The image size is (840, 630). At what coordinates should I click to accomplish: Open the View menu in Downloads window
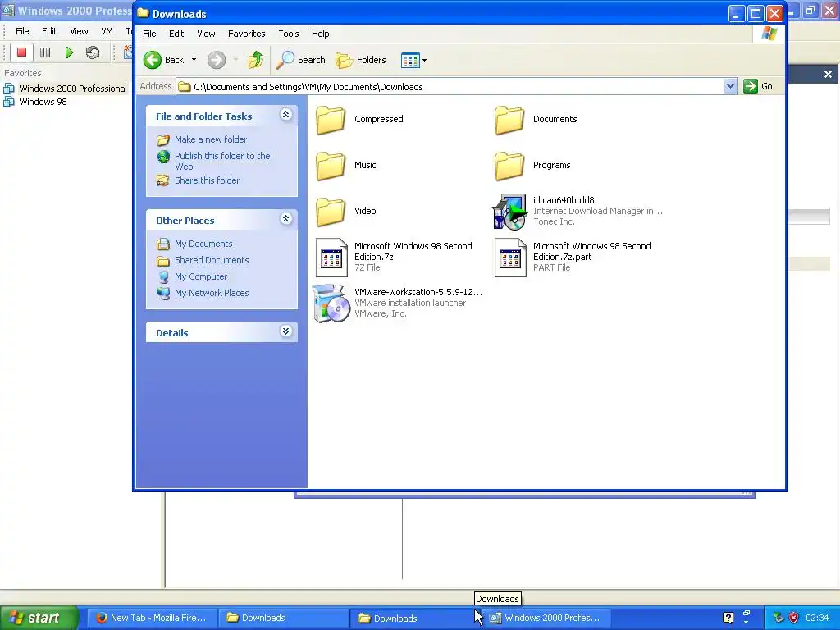click(206, 34)
